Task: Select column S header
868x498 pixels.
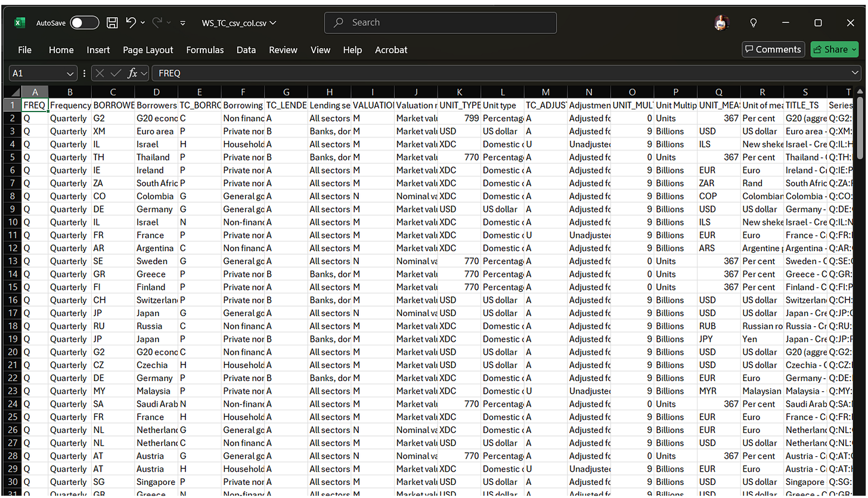Action: [805, 92]
